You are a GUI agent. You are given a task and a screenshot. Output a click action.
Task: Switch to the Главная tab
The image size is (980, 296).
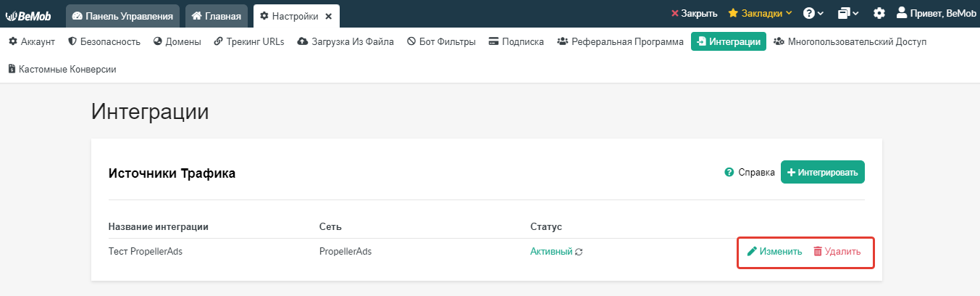(217, 16)
